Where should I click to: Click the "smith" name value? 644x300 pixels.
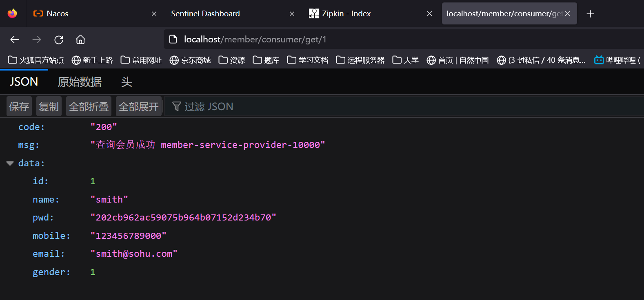pyautogui.click(x=109, y=199)
